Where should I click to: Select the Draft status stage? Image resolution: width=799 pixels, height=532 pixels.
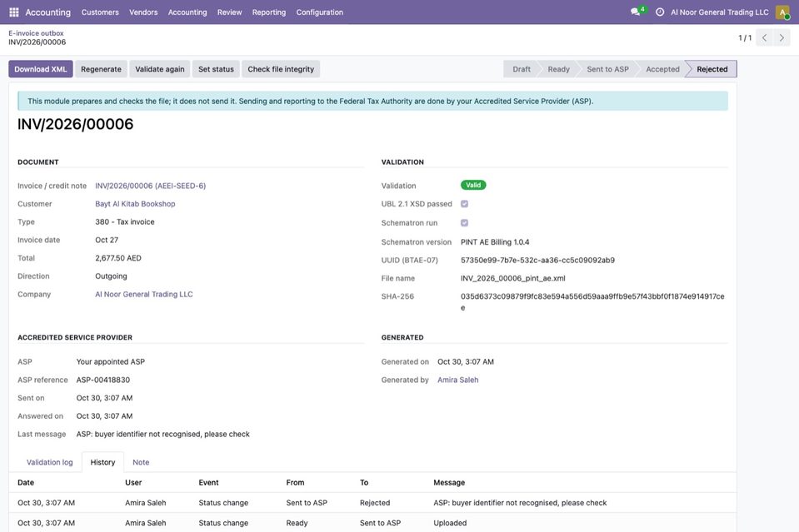point(522,69)
